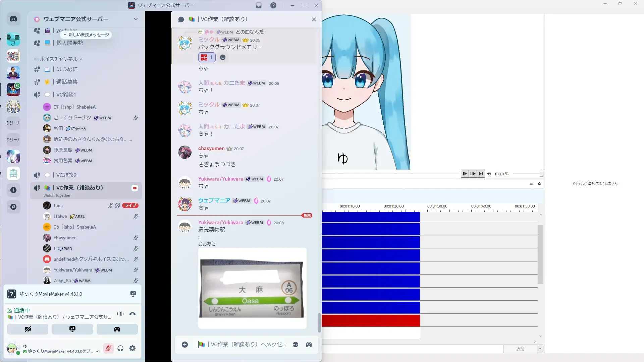Click the 追加 button

pos(520,349)
